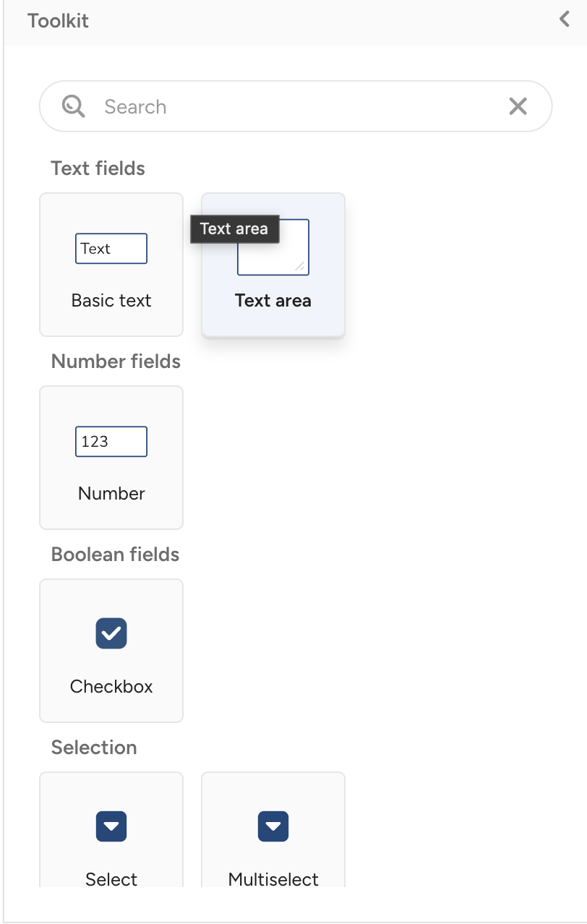Click the magnifier search icon

pyautogui.click(x=73, y=107)
